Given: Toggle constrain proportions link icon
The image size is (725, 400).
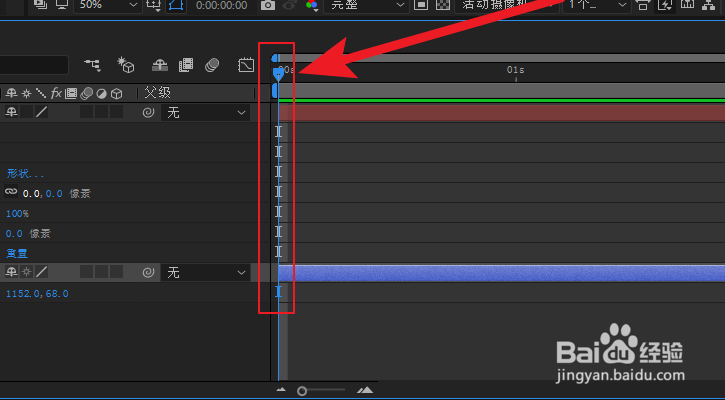Looking at the screenshot, I should tap(11, 191).
